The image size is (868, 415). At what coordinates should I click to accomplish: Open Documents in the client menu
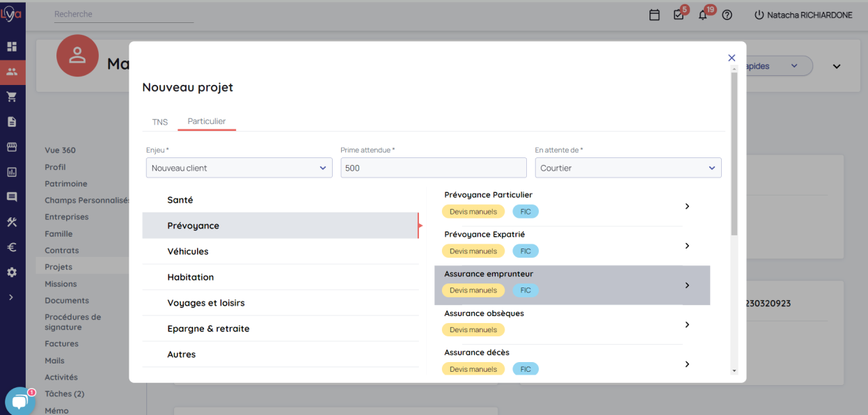pyautogui.click(x=67, y=301)
